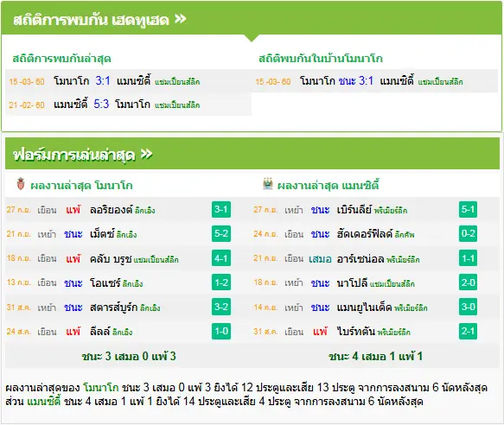Viewport: 504px width, 425px height.
Task: Click opponent name อาร์เซน่อล
Action: pos(360,258)
